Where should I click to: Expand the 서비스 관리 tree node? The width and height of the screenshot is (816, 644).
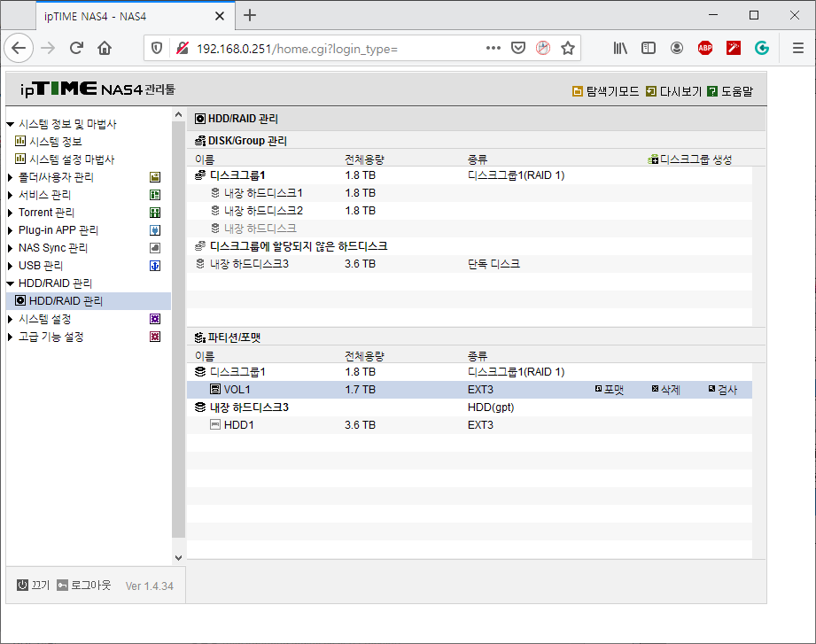tap(10, 195)
